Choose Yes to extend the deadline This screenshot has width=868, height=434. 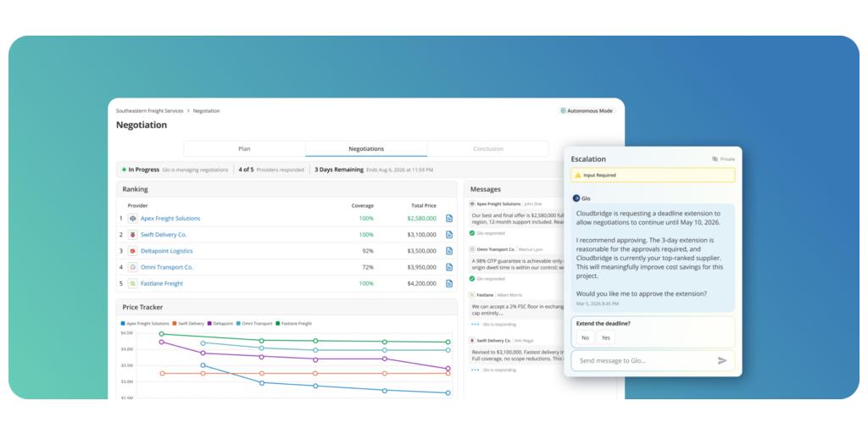click(x=605, y=337)
